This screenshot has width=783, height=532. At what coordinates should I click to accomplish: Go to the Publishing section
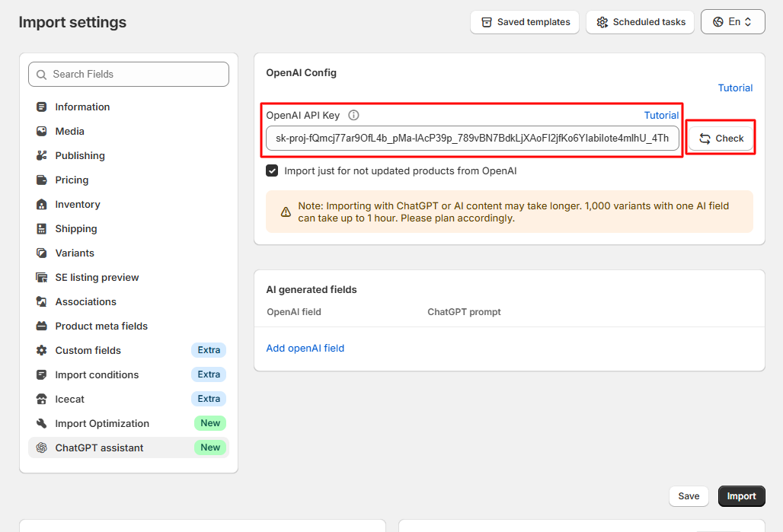click(129, 156)
